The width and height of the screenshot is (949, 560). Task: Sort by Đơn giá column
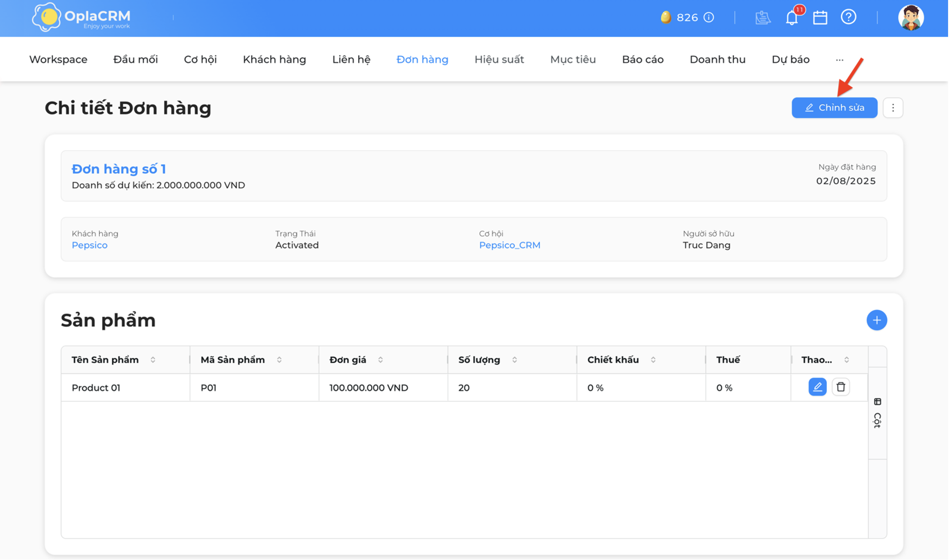tap(380, 360)
